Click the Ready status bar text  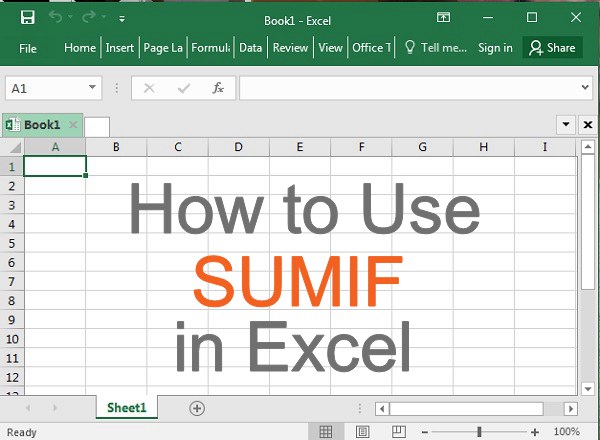click(x=22, y=432)
